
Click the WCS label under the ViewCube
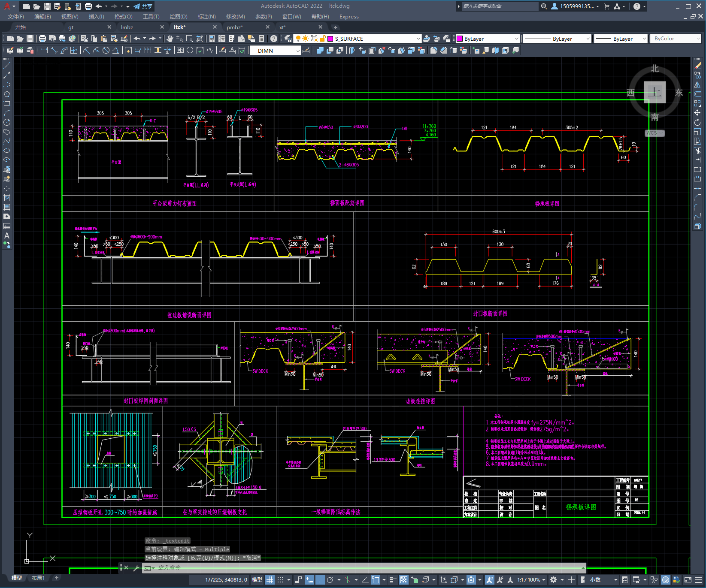pos(654,133)
